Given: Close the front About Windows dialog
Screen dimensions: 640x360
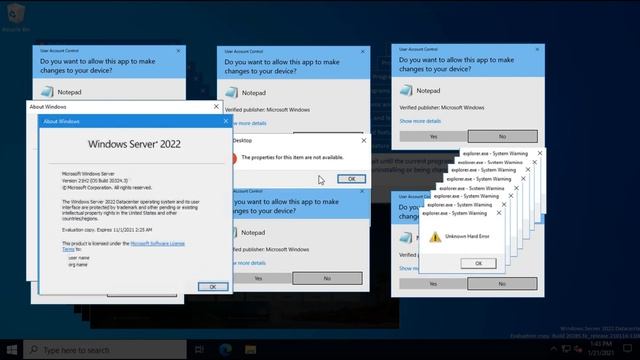Looking at the screenshot, I should (x=226, y=121).
